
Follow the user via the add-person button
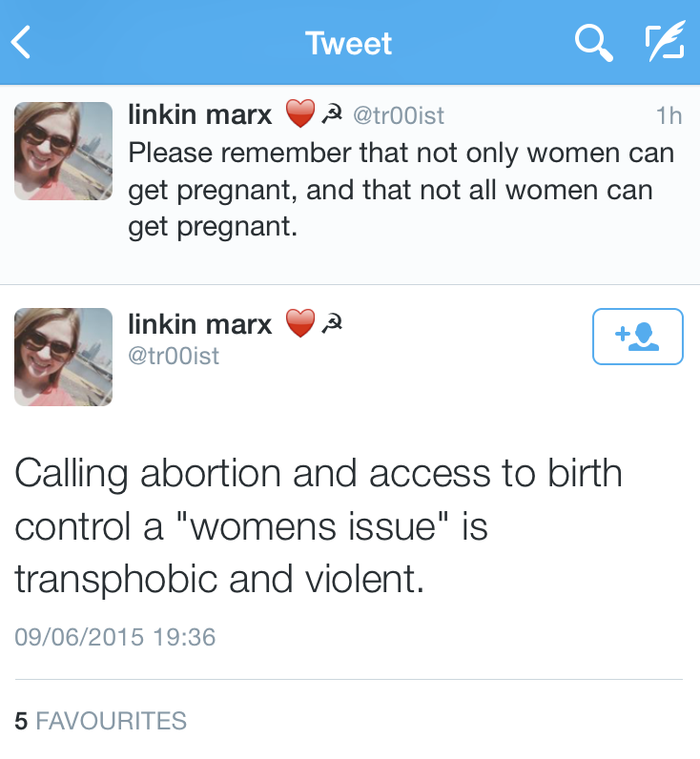(637, 336)
